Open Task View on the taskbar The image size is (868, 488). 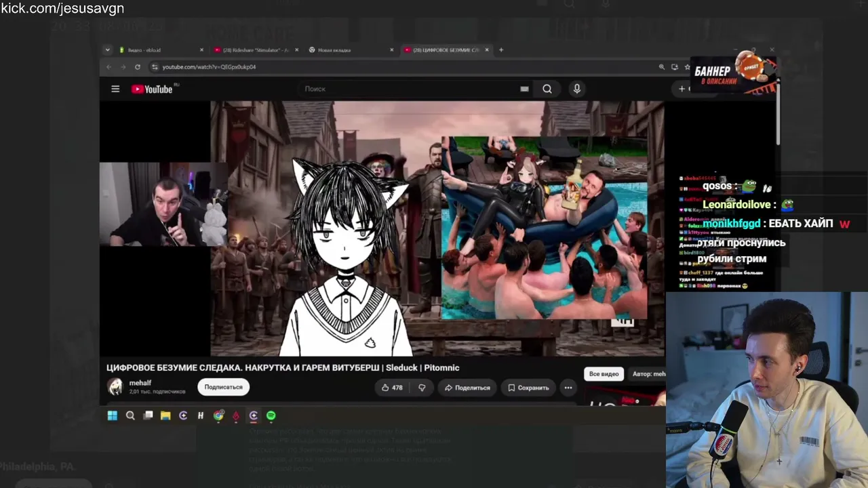(x=148, y=415)
